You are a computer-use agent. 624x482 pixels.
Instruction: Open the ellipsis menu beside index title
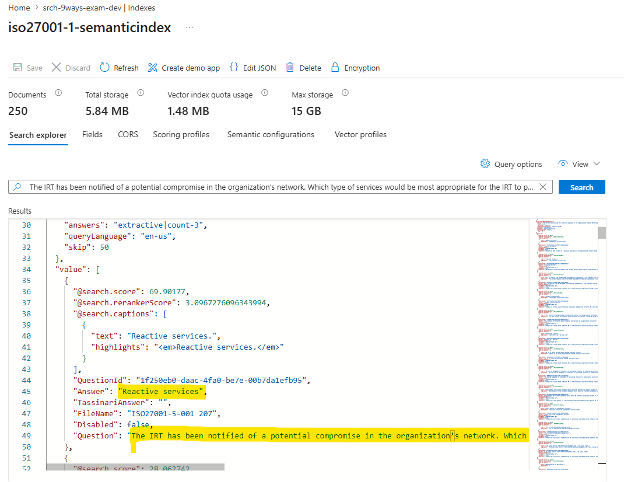coord(189,27)
